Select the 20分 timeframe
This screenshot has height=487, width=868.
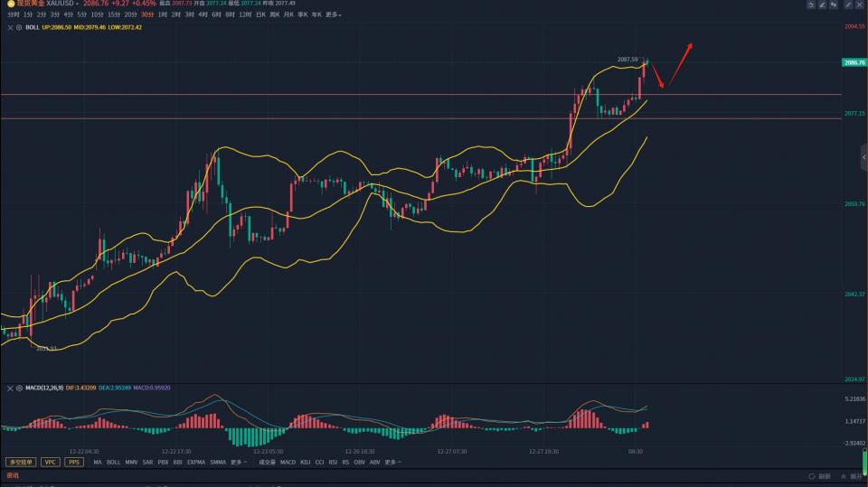(130, 15)
